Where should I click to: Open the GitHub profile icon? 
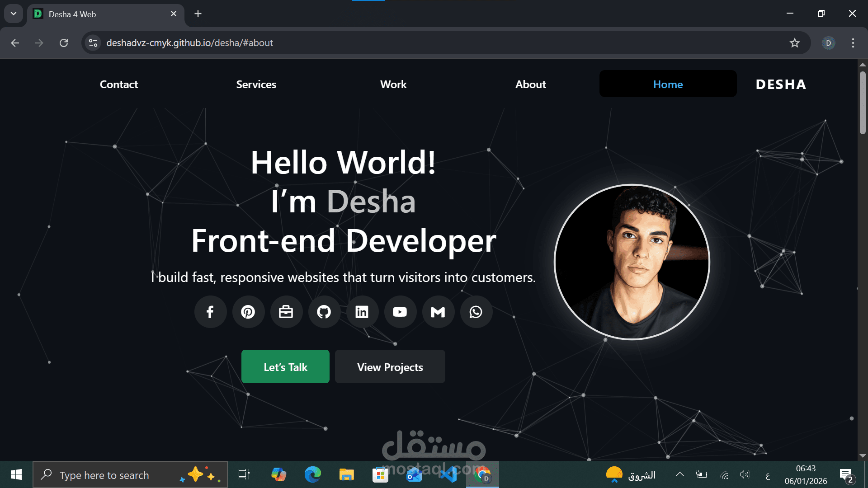pyautogui.click(x=324, y=312)
